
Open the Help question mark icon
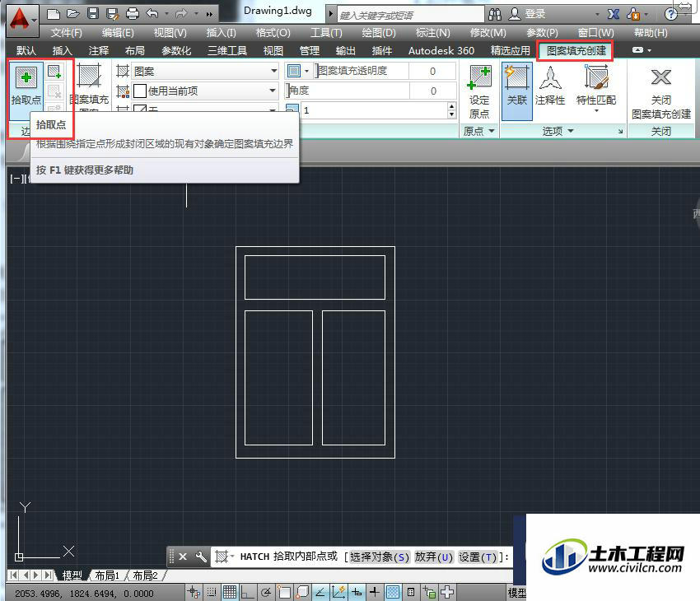[x=670, y=14]
